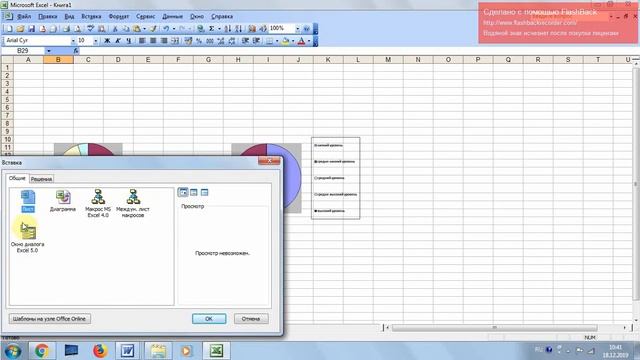The image size is (640, 360).
Task: Cut selection with the scissors icon
Action: tap(115, 29)
